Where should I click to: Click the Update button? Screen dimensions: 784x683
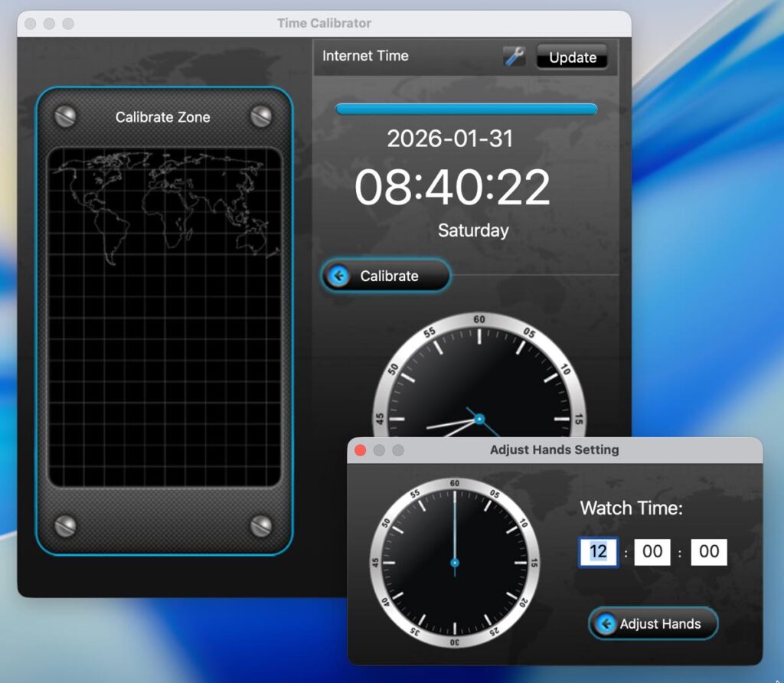pyautogui.click(x=572, y=57)
